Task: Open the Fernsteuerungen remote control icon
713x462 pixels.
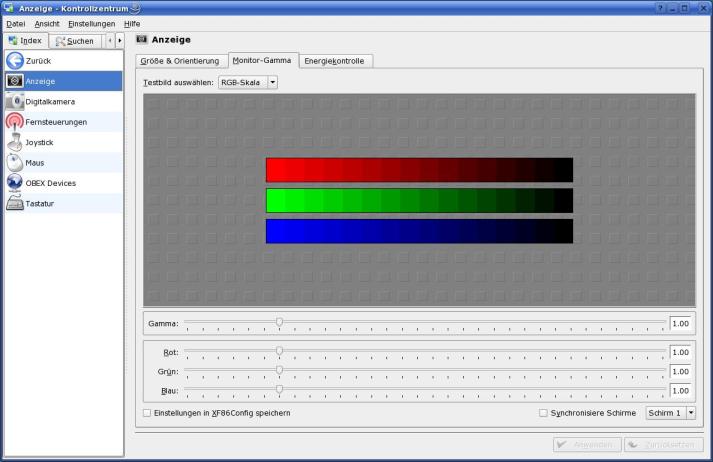Action: tap(15, 122)
